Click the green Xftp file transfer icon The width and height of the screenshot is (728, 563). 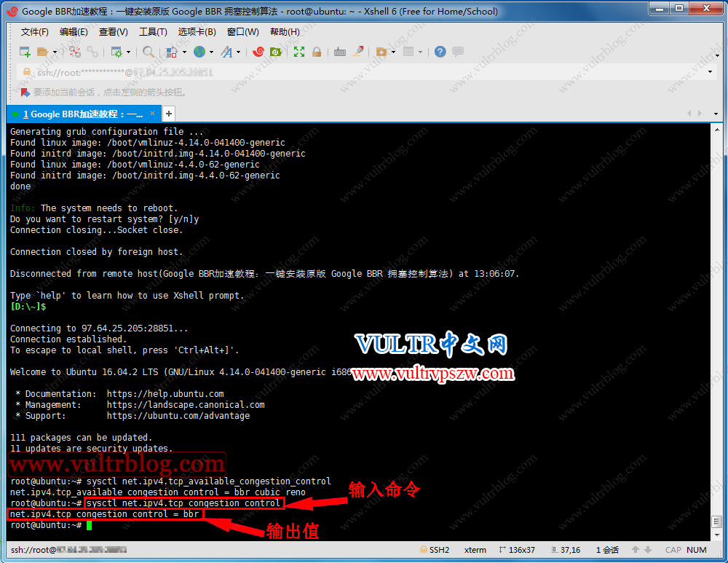[x=276, y=52]
